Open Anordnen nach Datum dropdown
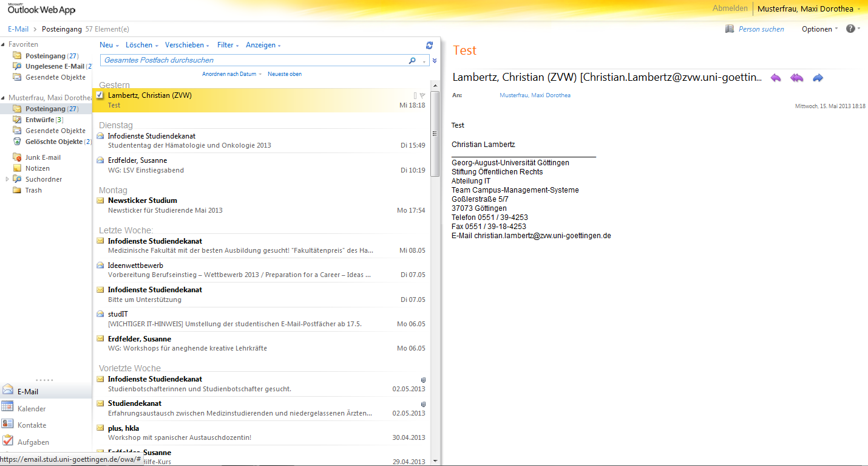Viewport: 868px width, 466px height. tap(231, 74)
